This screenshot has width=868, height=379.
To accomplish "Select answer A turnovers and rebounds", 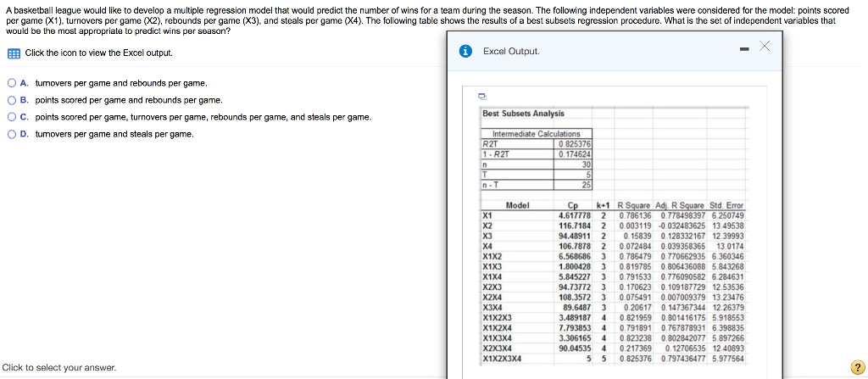I will (x=12, y=83).
